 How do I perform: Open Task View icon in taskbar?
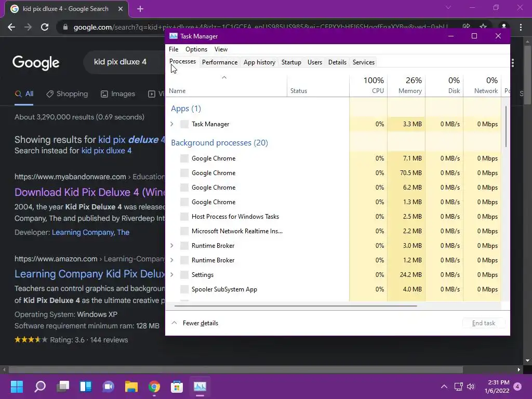coord(63,387)
